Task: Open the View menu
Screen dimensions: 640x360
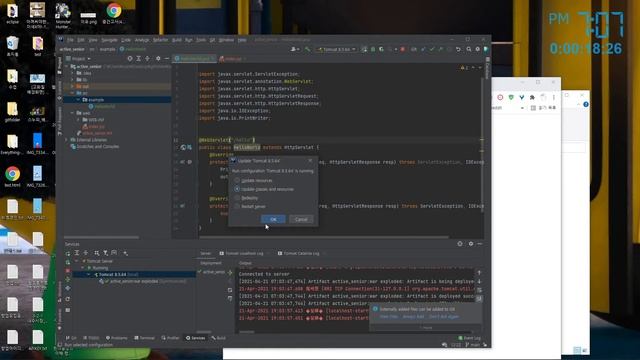Action: (93, 40)
